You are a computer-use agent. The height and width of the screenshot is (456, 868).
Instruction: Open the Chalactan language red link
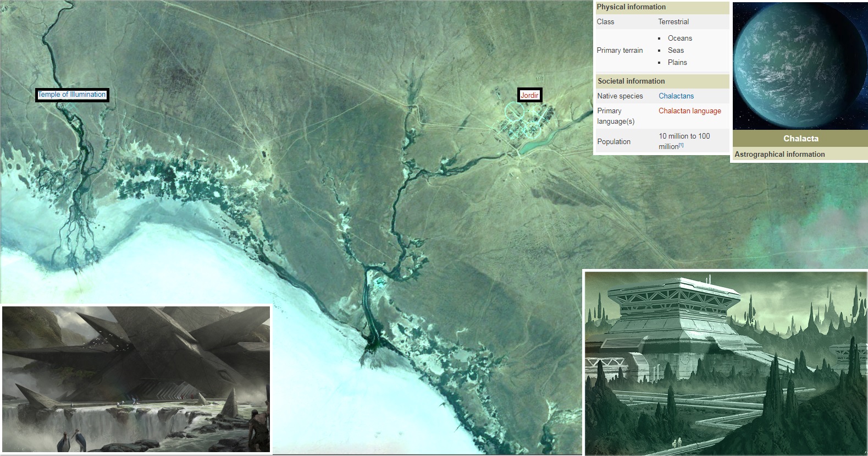pos(689,111)
